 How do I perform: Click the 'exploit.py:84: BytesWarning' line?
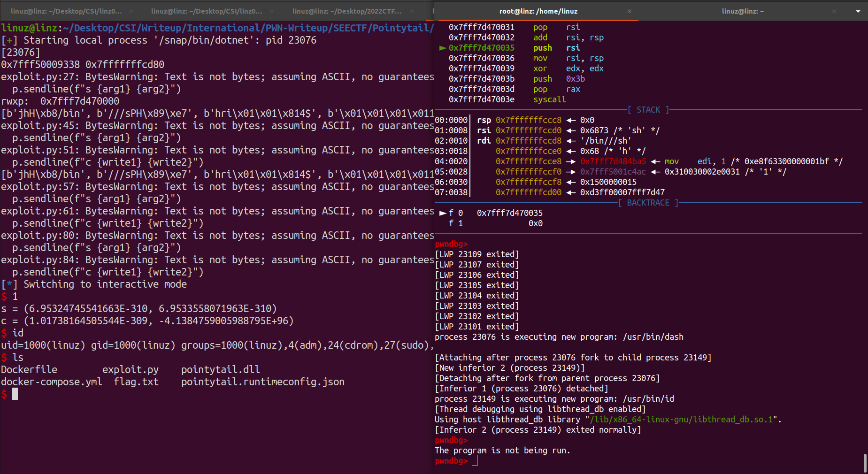217,260
